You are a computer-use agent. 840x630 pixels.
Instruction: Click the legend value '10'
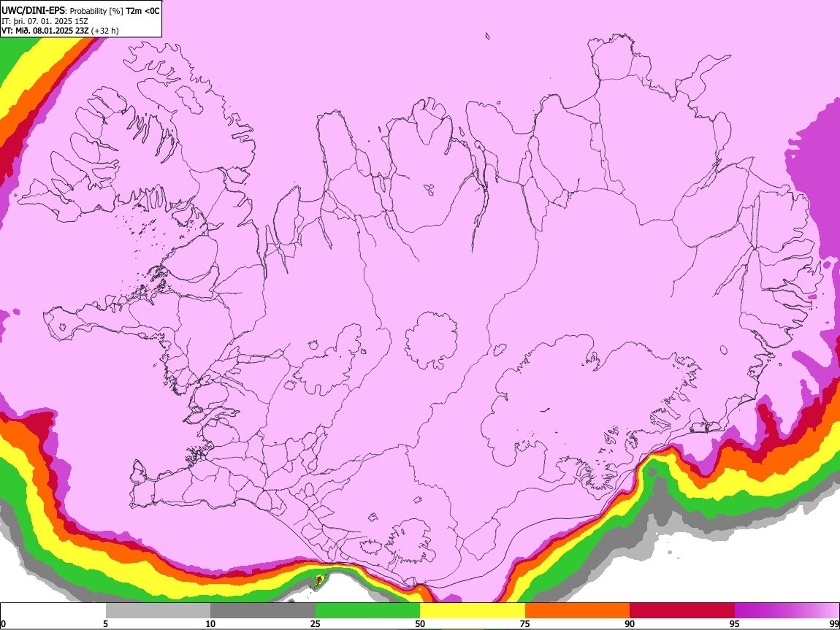210,623
